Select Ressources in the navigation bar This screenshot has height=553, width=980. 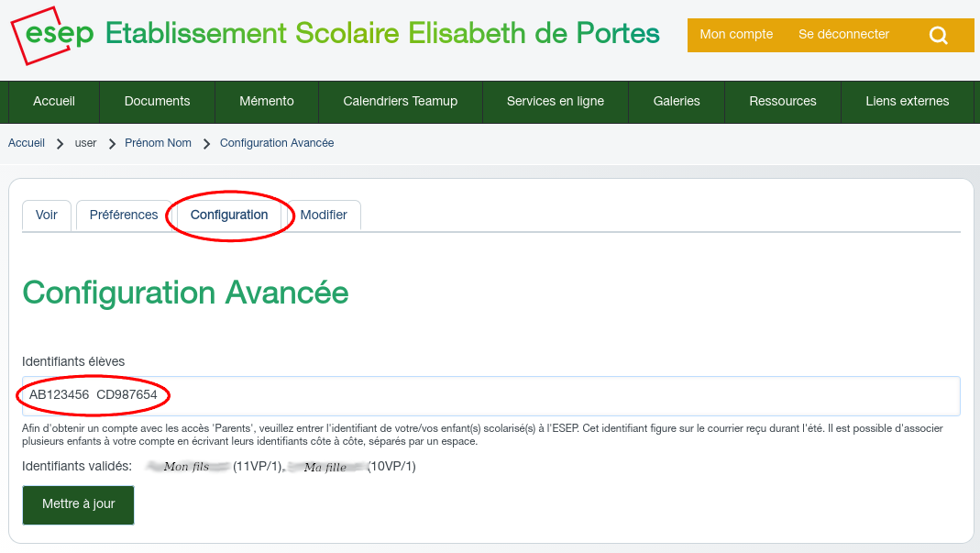point(783,102)
